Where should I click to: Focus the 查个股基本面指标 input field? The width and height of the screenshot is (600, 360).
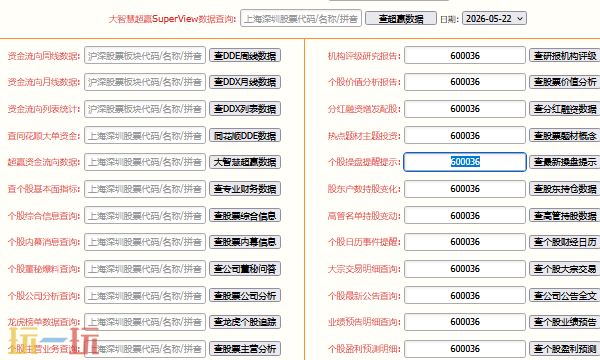[145, 189]
